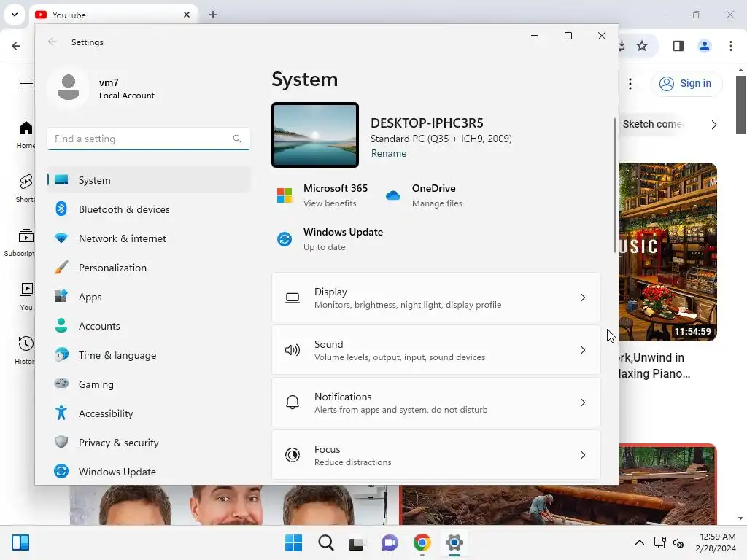The width and height of the screenshot is (747, 560).
Task: Click the Gaming controller icon
Action: [61, 384]
